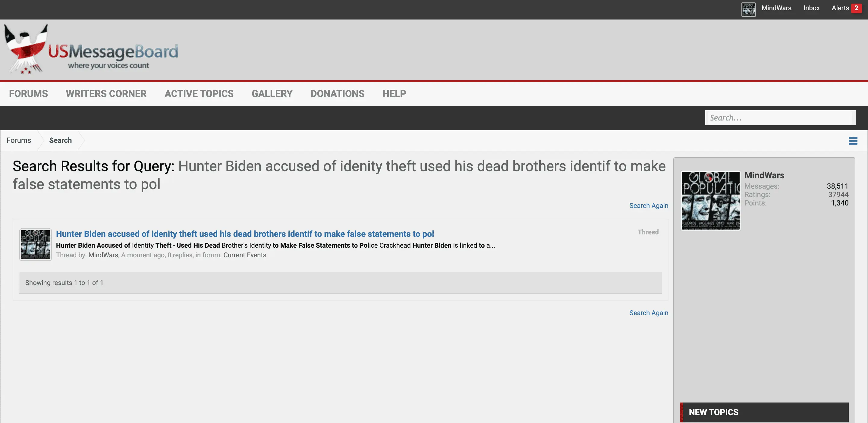Viewport: 868px width, 423px height.
Task: Open the Forums navigation tab
Action: click(28, 94)
